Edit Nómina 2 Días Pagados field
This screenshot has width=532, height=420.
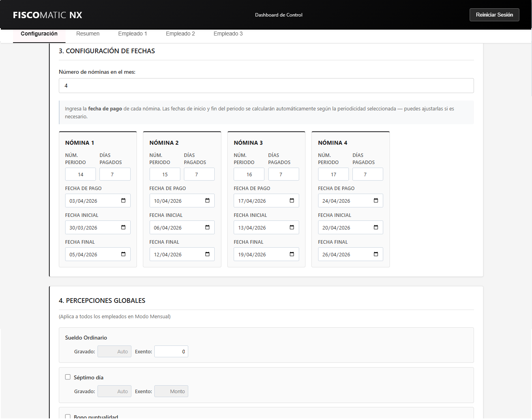pyautogui.click(x=199, y=174)
